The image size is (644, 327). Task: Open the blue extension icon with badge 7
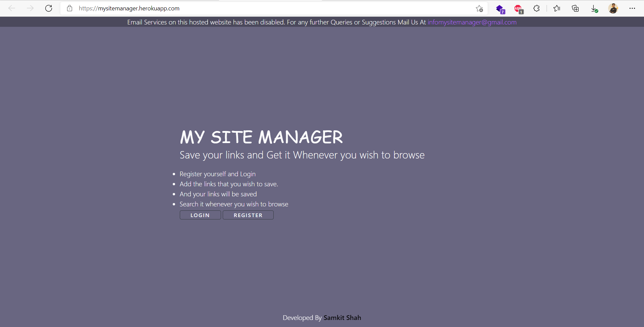tap(500, 9)
